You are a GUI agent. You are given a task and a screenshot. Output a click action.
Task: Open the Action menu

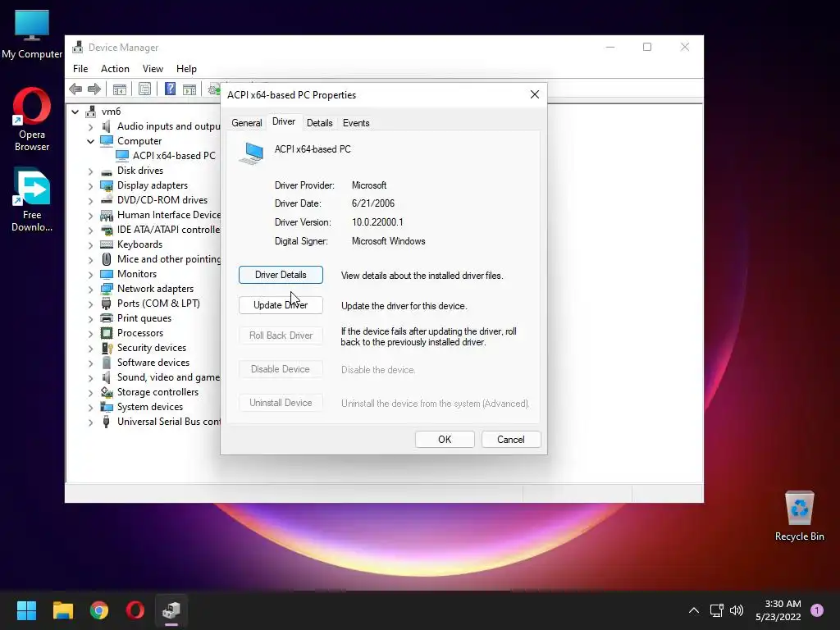[115, 69]
